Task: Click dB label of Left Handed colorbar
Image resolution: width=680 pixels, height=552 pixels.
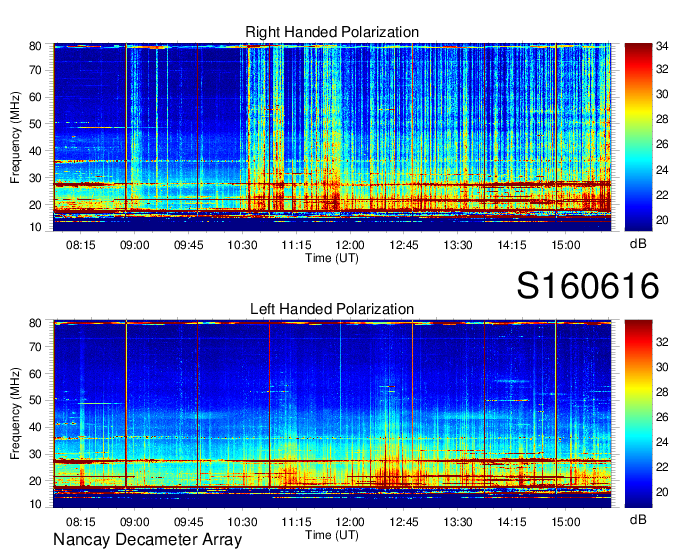Action: 638,519
